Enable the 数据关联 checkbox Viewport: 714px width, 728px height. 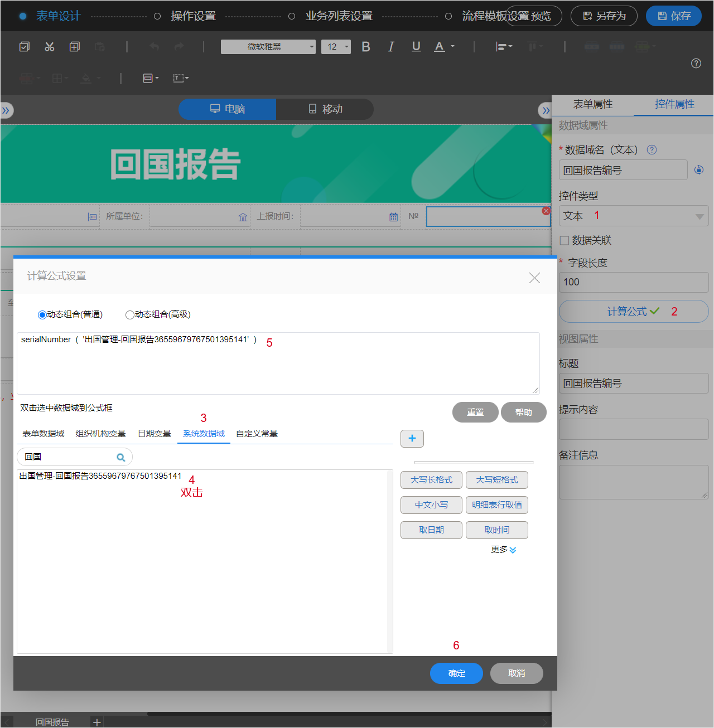click(565, 240)
